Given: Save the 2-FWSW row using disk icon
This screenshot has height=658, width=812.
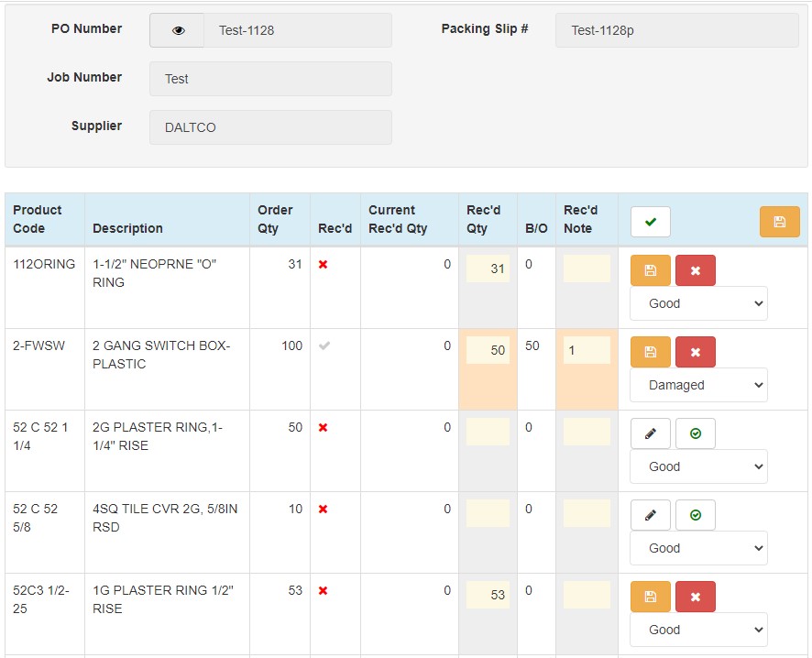Looking at the screenshot, I should click(651, 352).
